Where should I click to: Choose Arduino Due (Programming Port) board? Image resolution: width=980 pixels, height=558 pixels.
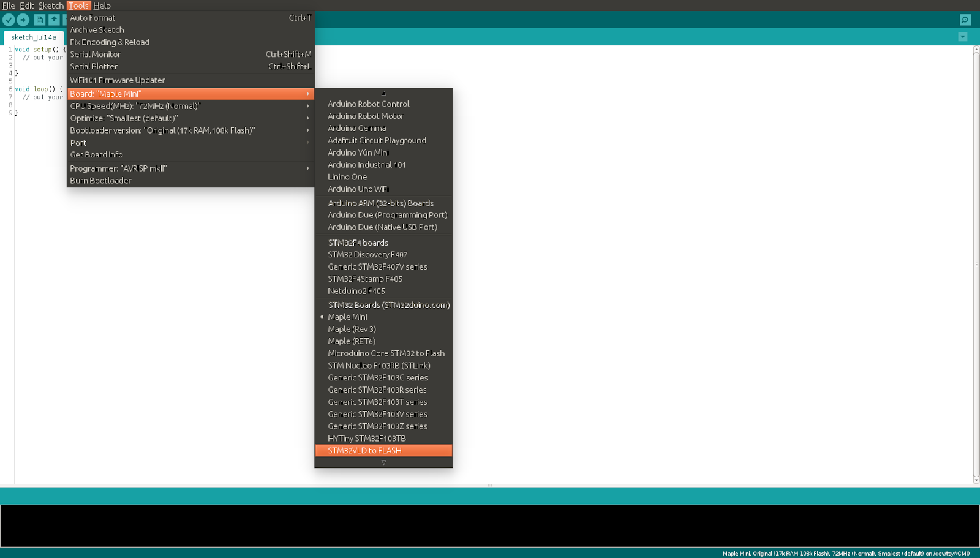pos(388,215)
